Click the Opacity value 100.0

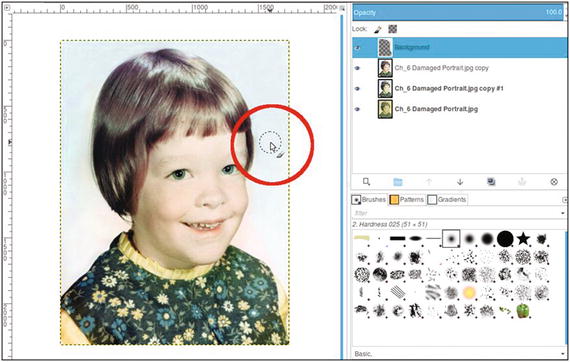coord(554,12)
